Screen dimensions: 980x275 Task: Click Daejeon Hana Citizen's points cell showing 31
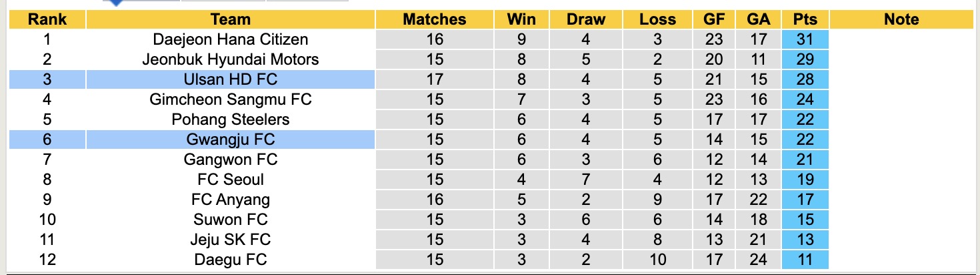tap(805, 39)
